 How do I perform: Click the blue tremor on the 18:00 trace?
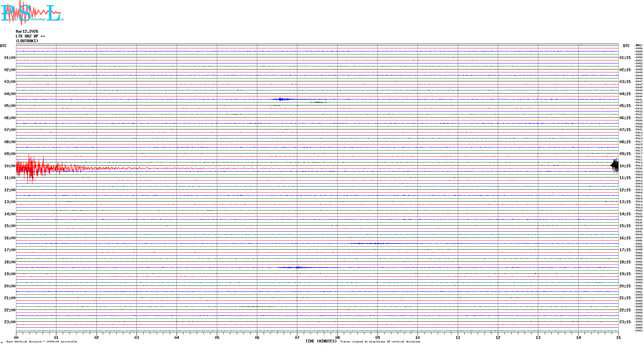tap(298, 268)
